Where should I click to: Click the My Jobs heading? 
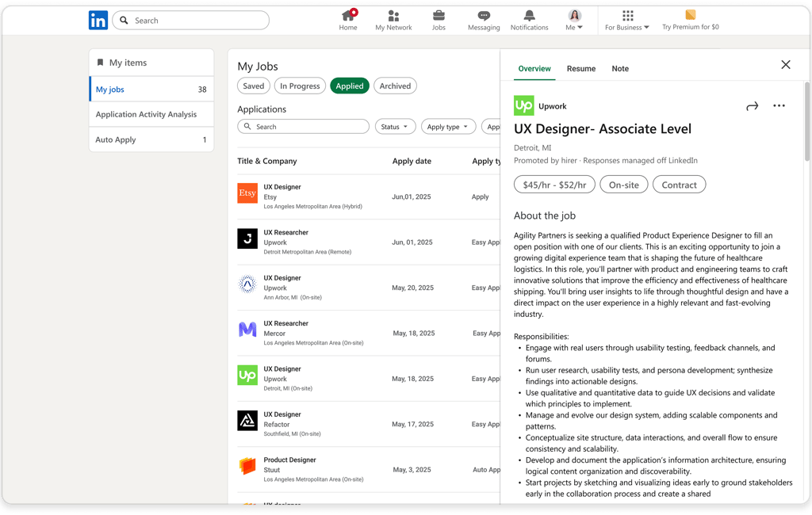pos(258,67)
